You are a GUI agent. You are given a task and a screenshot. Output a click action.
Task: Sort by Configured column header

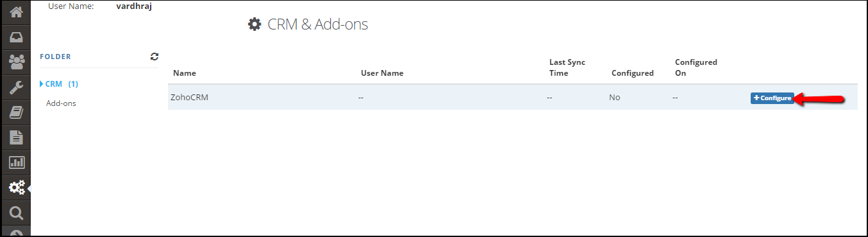click(x=633, y=73)
